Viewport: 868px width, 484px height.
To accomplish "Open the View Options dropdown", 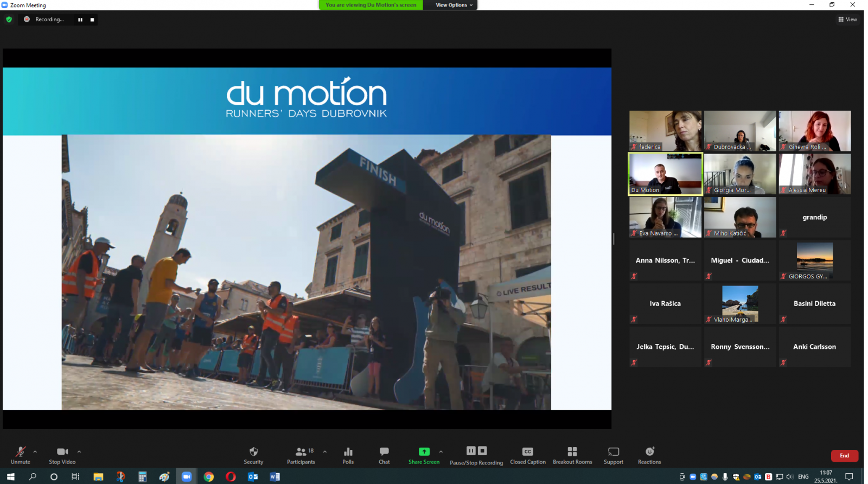I will 455,5.
